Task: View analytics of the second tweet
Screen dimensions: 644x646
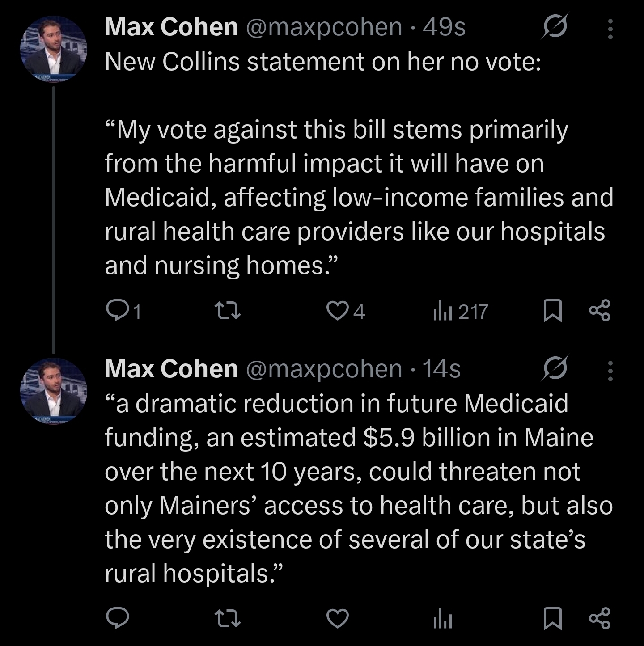Action: click(x=443, y=618)
